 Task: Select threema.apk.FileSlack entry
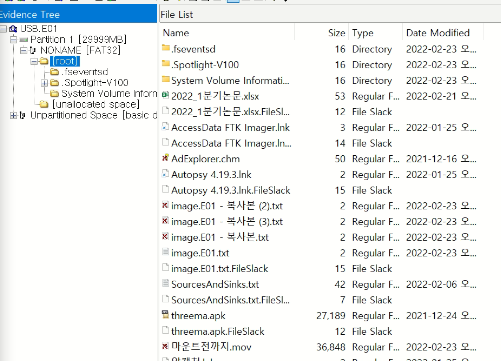point(218,331)
